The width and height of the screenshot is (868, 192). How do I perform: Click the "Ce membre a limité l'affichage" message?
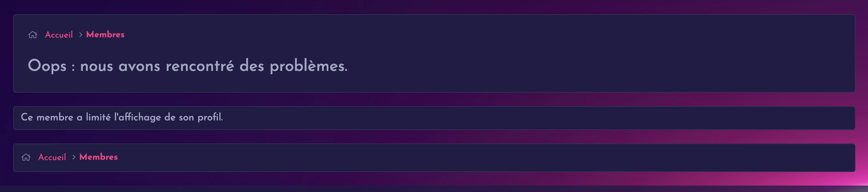[x=122, y=117]
